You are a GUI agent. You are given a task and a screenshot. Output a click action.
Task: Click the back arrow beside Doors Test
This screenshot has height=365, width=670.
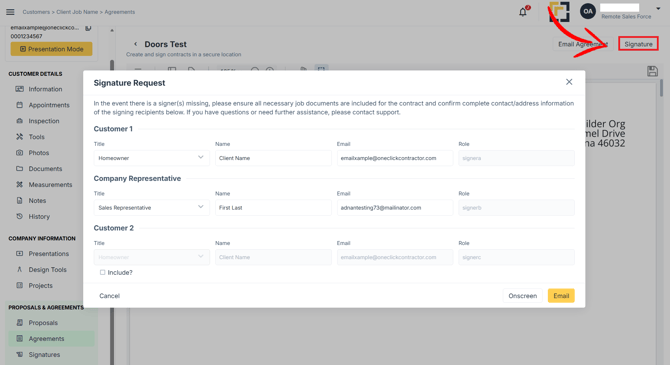pyautogui.click(x=135, y=44)
